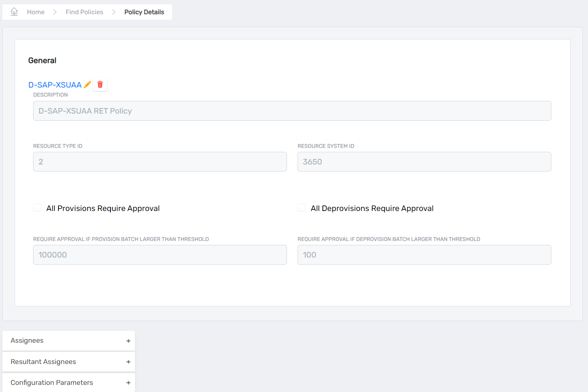This screenshot has width=588, height=392.
Task: Click the provision batch threshold field
Action: point(160,255)
